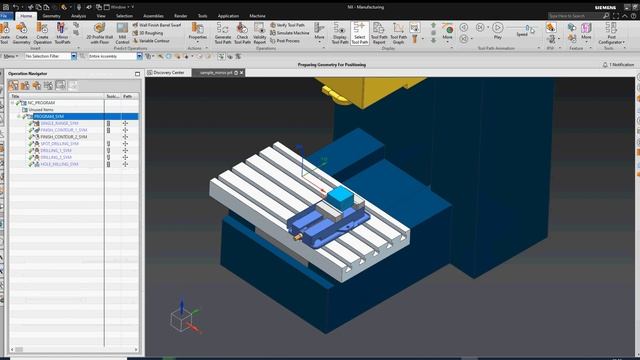Viewport: 640px width, 360px height.
Task: Show the Geometry View in navigator
Action: coord(37,85)
